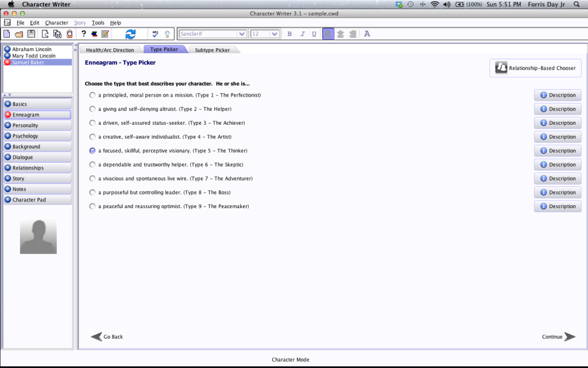Screen dimensions: 588x368
Task: Show Description for Type 9 Peacemaker
Action: click(x=558, y=206)
